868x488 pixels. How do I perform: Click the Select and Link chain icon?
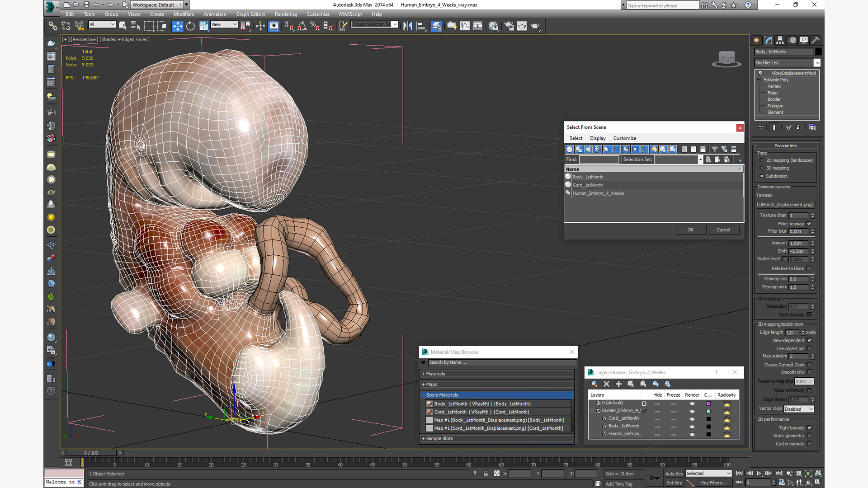[x=53, y=26]
